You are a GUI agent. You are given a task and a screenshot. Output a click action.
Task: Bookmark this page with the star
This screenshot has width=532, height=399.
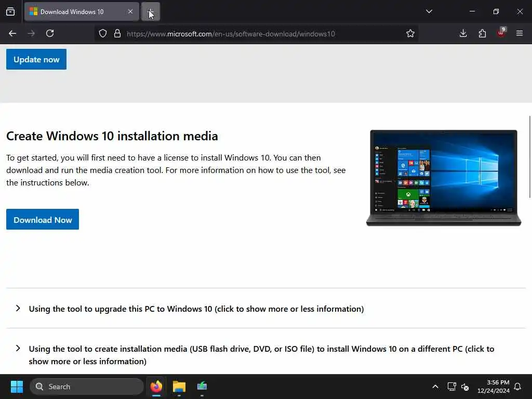(x=410, y=33)
